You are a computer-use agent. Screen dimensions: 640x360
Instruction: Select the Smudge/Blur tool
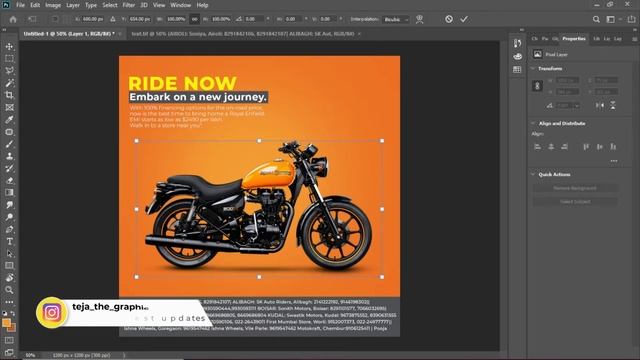(9, 204)
